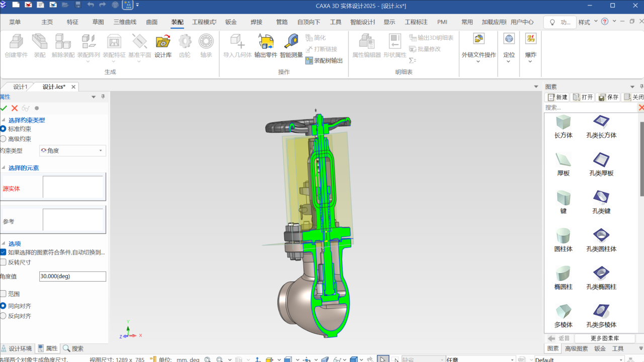Image resolution: width=644 pixels, height=362 pixels.
Task: Collapse the 选择的元素 section
Action: (4, 168)
